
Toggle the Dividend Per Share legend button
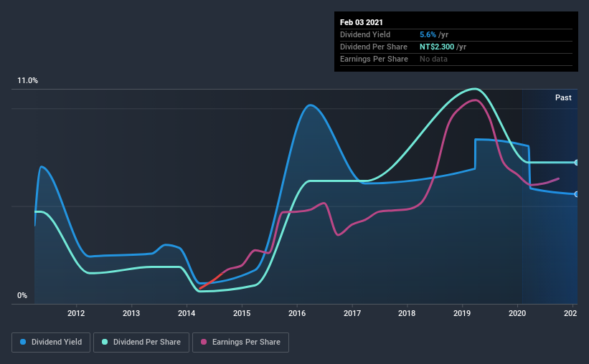(141, 343)
